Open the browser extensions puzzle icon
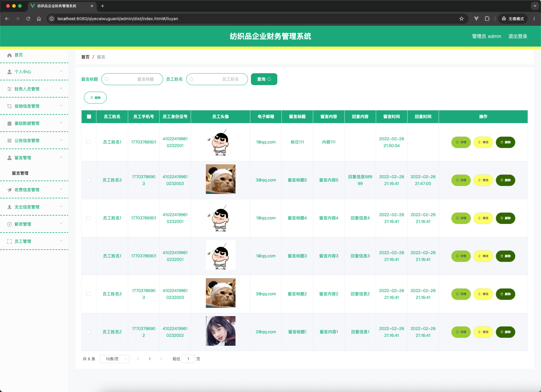This screenshot has height=392, width=541. pyautogui.click(x=487, y=19)
